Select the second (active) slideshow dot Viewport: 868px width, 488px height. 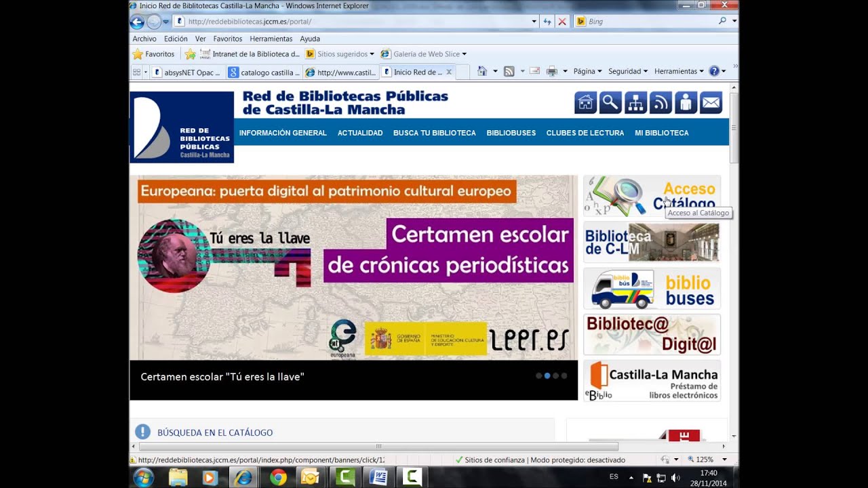tap(547, 375)
